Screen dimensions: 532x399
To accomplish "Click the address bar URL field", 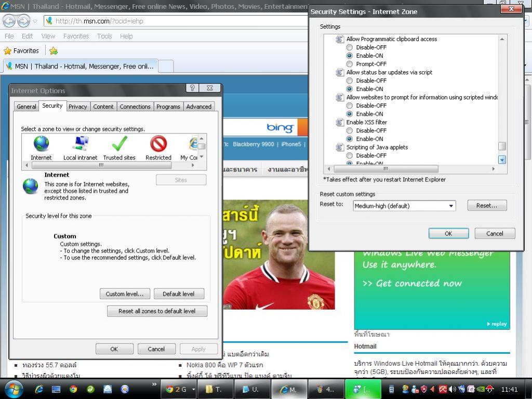I will tap(177, 21).
